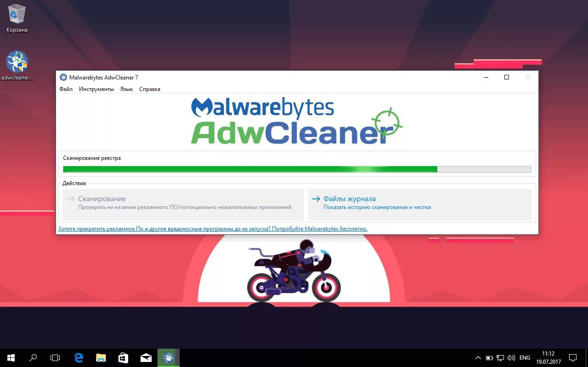Open the Microsoft Store taskbar icon
Viewport: 588px width, 367px height.
pyautogui.click(x=124, y=357)
